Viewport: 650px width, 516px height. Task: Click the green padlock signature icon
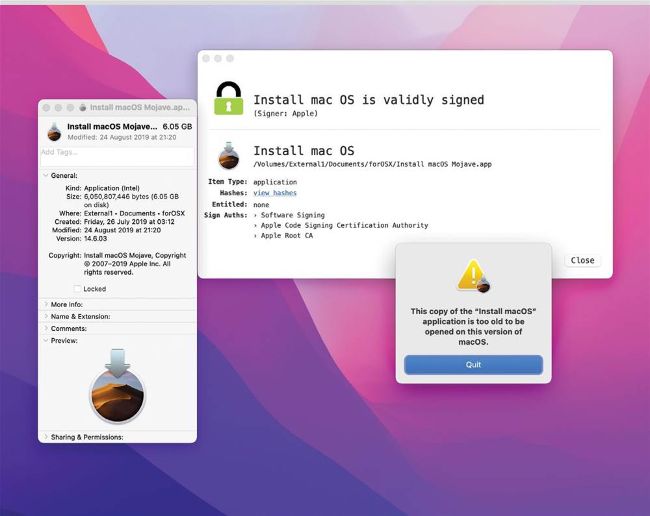pos(229,100)
